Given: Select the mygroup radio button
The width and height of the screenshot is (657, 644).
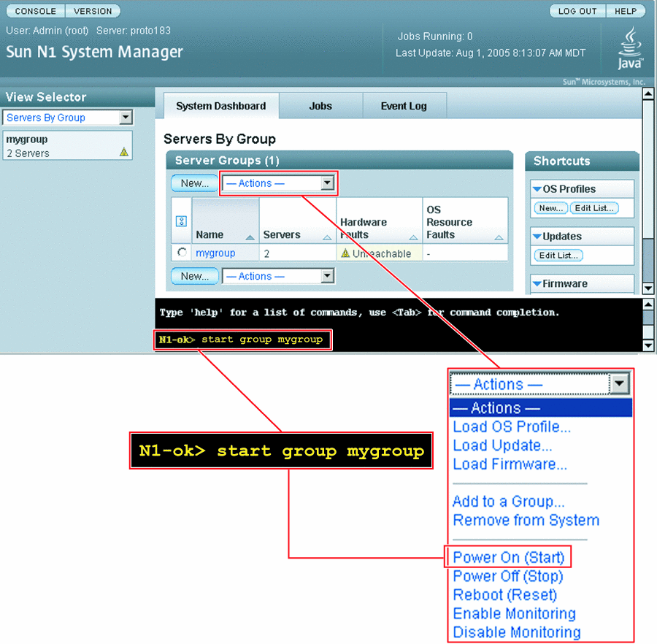Looking at the screenshot, I should [182, 252].
